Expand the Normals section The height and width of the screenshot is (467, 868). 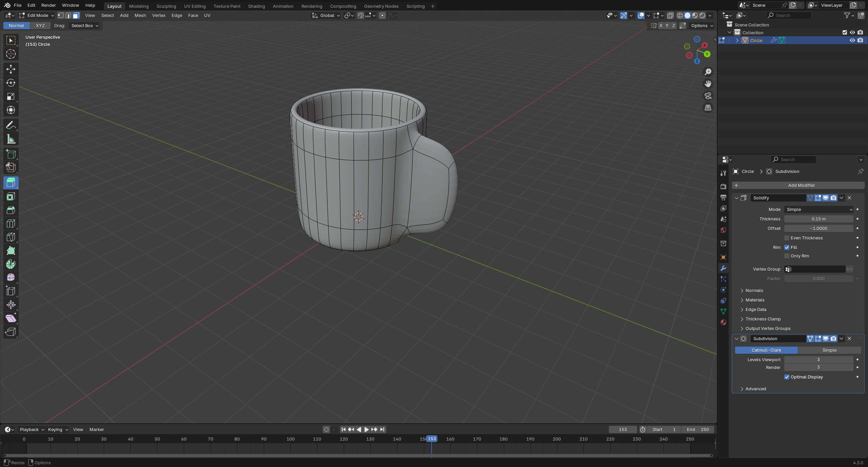(x=754, y=290)
